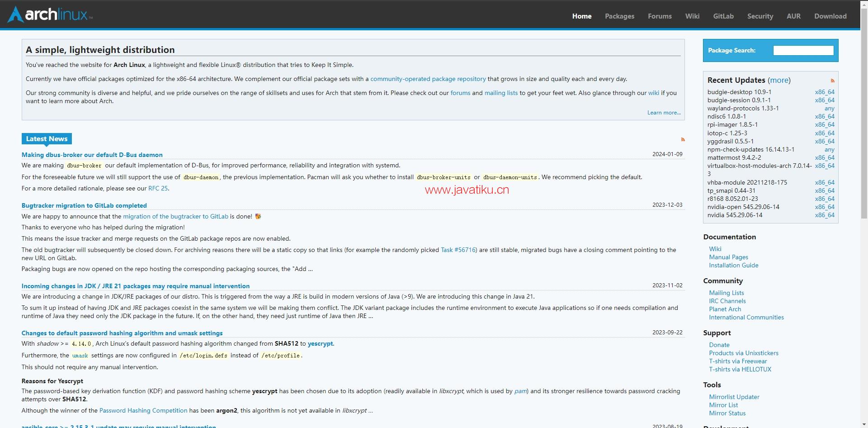Open yggdrasil 0.5.5-1 package update
This screenshot has height=428, width=868.
click(x=731, y=141)
